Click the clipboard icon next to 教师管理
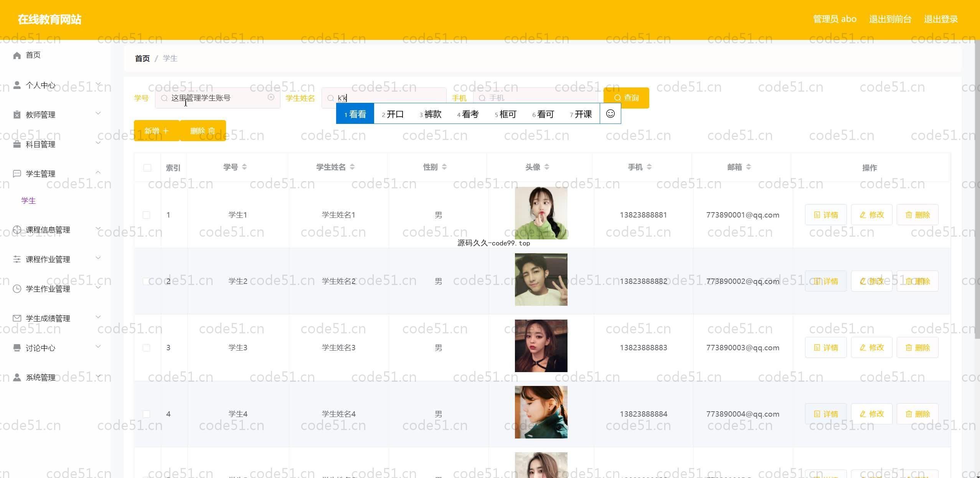The height and width of the screenshot is (478, 980). [17, 115]
